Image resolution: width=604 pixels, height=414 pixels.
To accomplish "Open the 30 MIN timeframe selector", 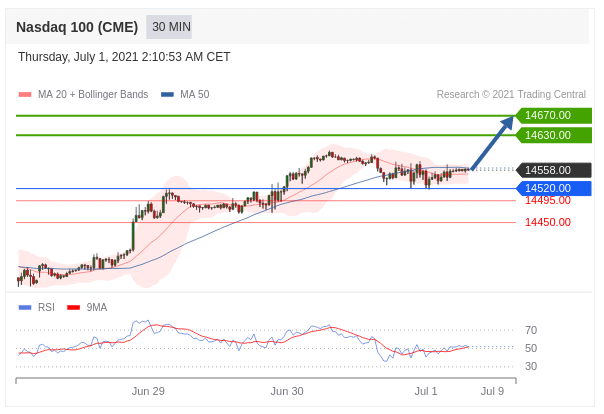I will (171, 27).
